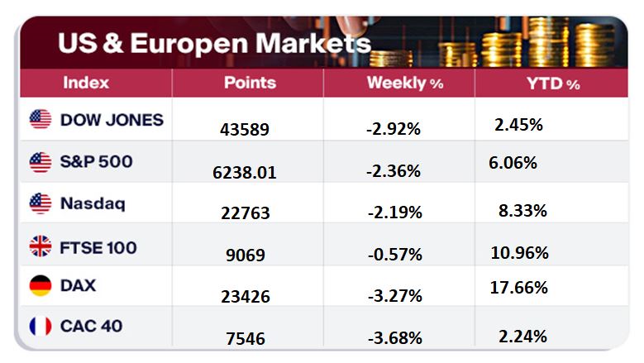Select the Weekly % column header
Image resolution: width=644 pixels, height=363 pixels.
pos(400,83)
